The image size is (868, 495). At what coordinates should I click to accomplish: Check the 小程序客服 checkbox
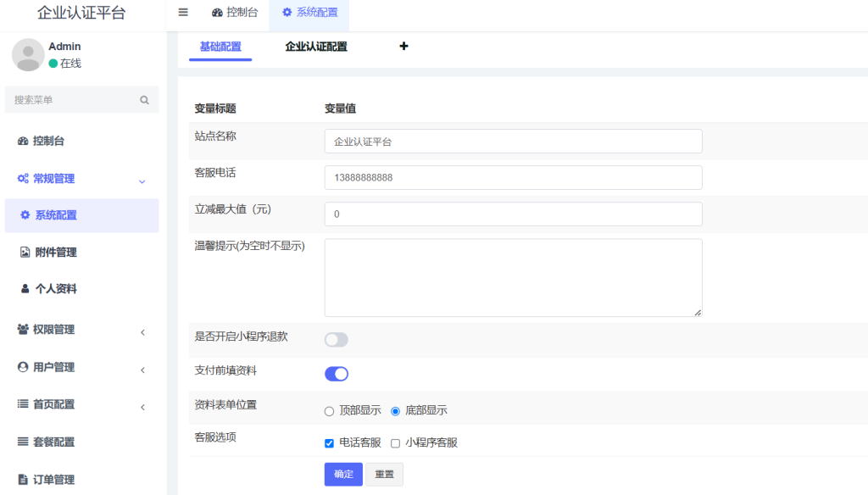coord(396,442)
